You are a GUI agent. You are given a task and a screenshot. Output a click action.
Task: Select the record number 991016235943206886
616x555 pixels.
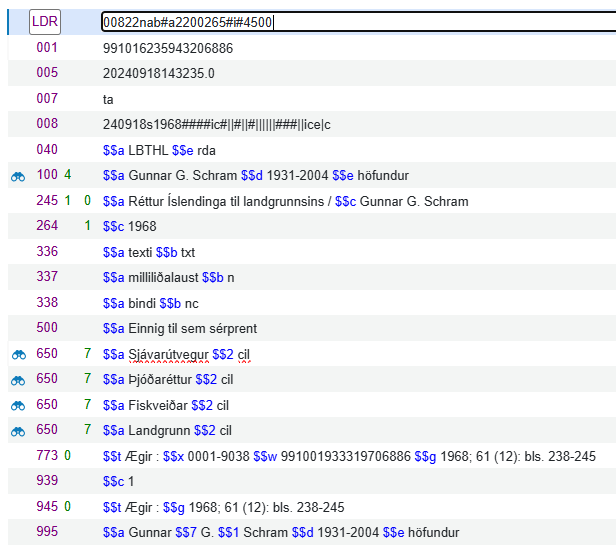tap(168, 48)
